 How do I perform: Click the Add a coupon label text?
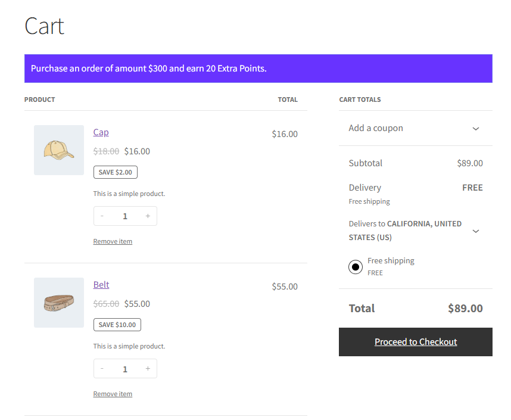tap(376, 128)
